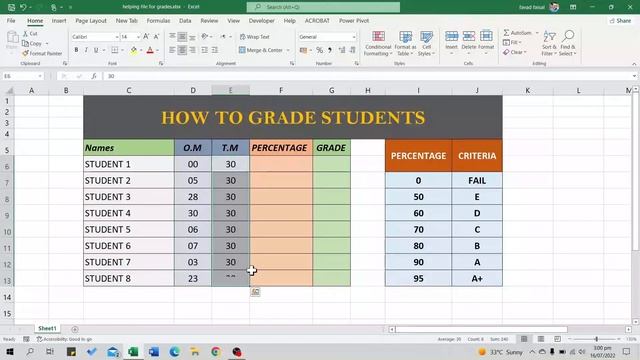Viewport: 640px width, 360px height.
Task: Toggle Underline formatting
Action: (96, 50)
